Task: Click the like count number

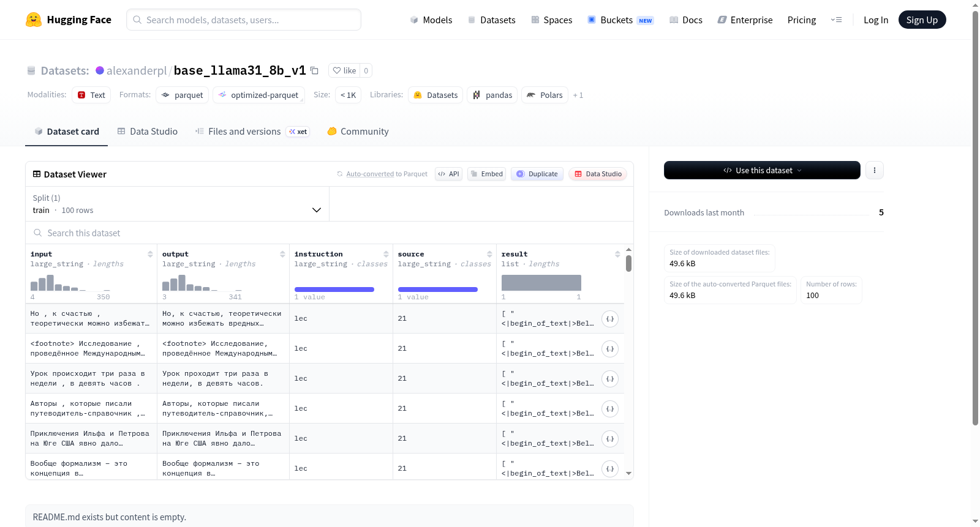Action: 366,70
